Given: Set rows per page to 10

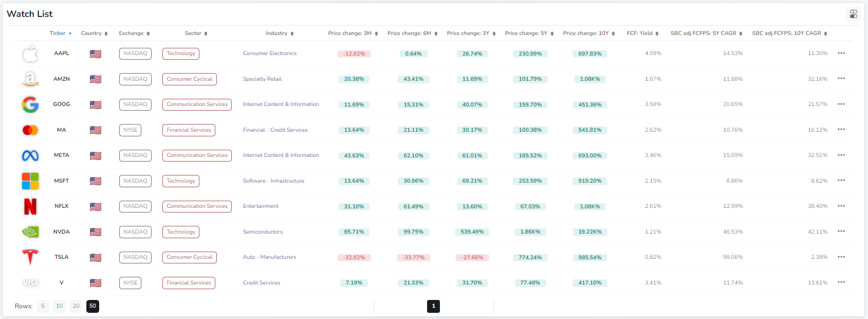Looking at the screenshot, I should point(60,306).
